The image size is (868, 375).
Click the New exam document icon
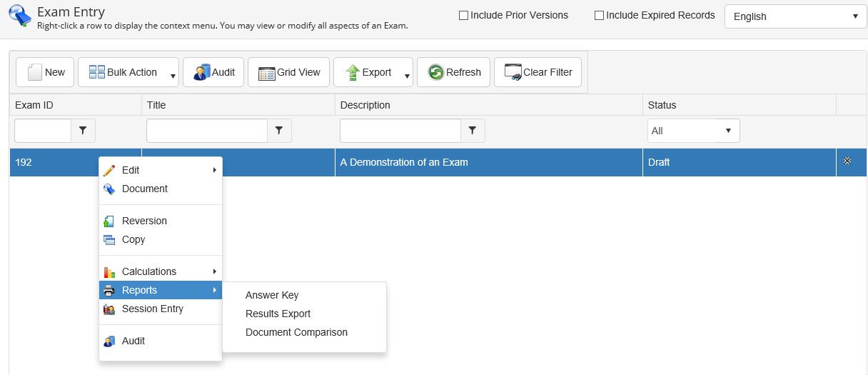[34, 72]
